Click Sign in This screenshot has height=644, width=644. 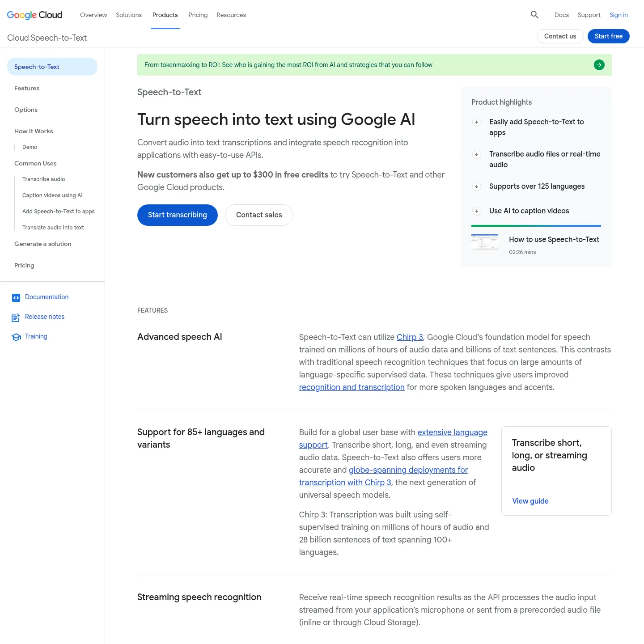(619, 15)
